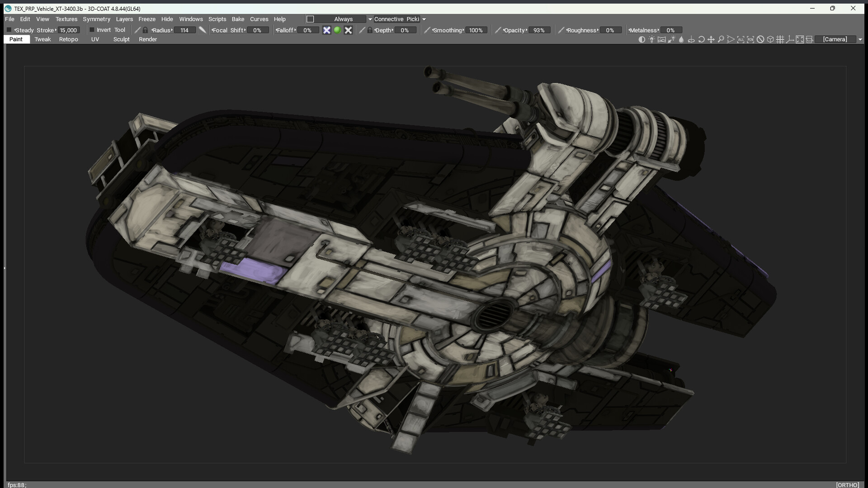Toggle pen pressure icon before Depth

pos(362,30)
